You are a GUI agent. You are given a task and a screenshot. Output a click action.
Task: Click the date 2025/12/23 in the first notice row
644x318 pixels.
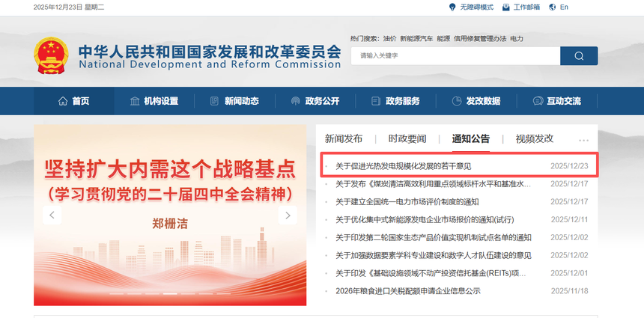tap(569, 166)
